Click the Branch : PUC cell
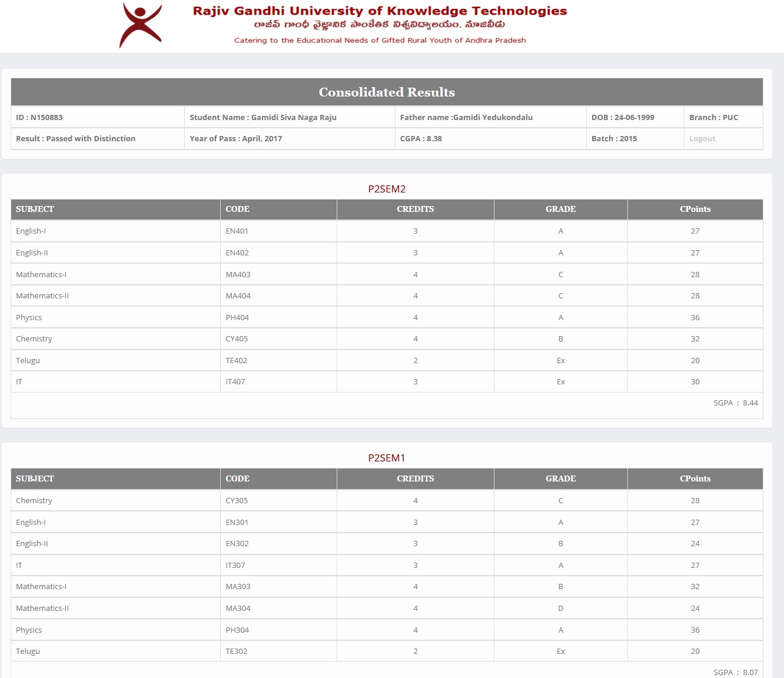Screen dimensions: 784x678 [x=723, y=117]
